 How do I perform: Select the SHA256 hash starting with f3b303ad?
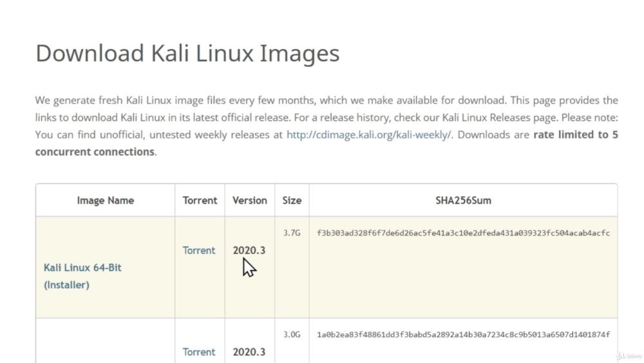pyautogui.click(x=463, y=233)
